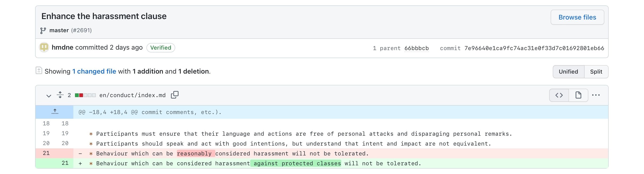Click the git branch icon
Screen dimensions: 644x174
(x=43, y=30)
